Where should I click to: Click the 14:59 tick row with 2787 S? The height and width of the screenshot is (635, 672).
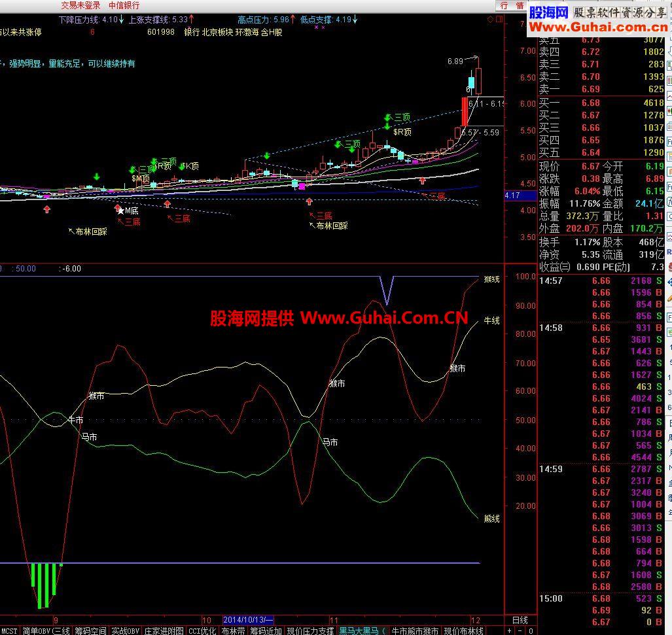pos(601,470)
